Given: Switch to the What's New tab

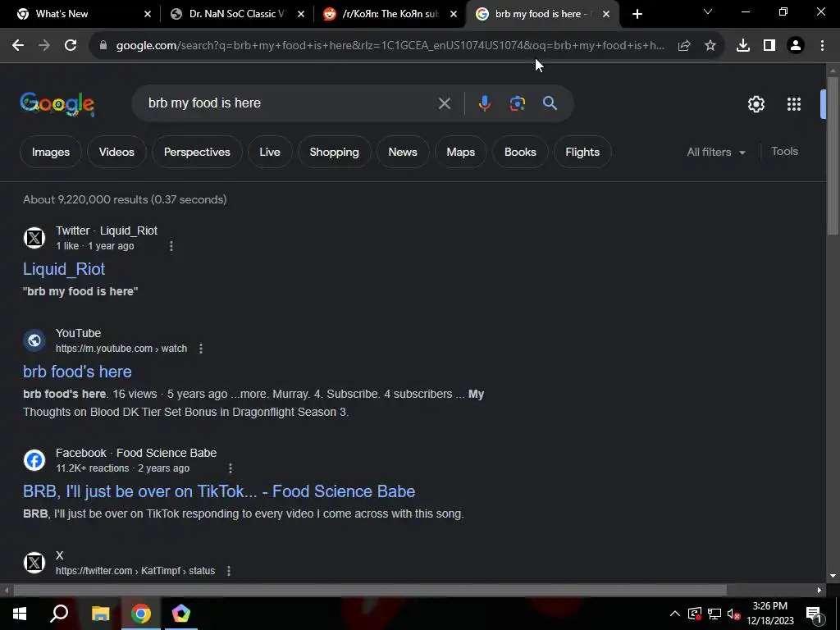Looking at the screenshot, I should [62, 14].
